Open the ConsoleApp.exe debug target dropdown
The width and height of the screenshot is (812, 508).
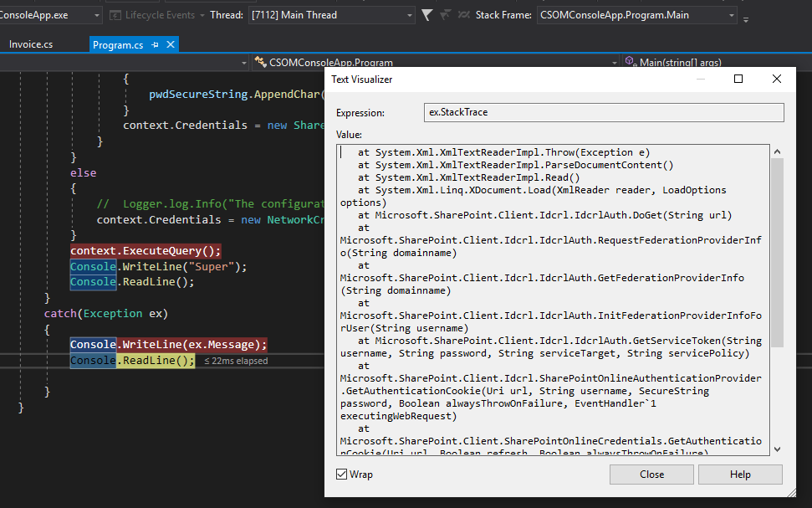94,14
